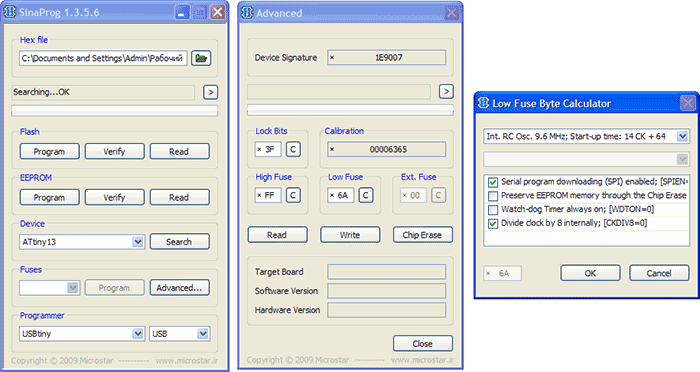Click www.microstar.ir in Advanced footer

(423, 360)
